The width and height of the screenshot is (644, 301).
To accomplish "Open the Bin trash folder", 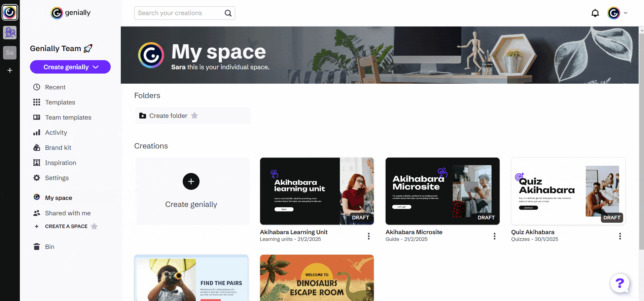I will click(49, 247).
